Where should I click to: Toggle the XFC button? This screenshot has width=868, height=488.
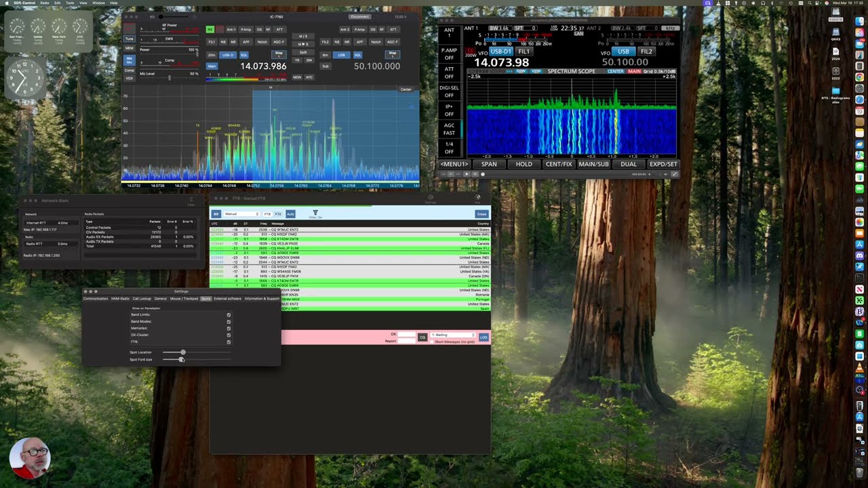click(309, 77)
